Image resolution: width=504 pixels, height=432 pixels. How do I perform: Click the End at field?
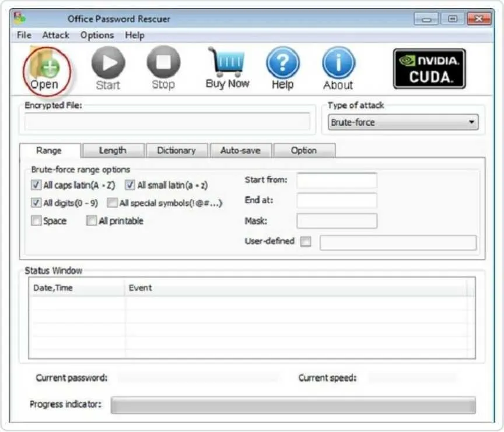coord(337,201)
